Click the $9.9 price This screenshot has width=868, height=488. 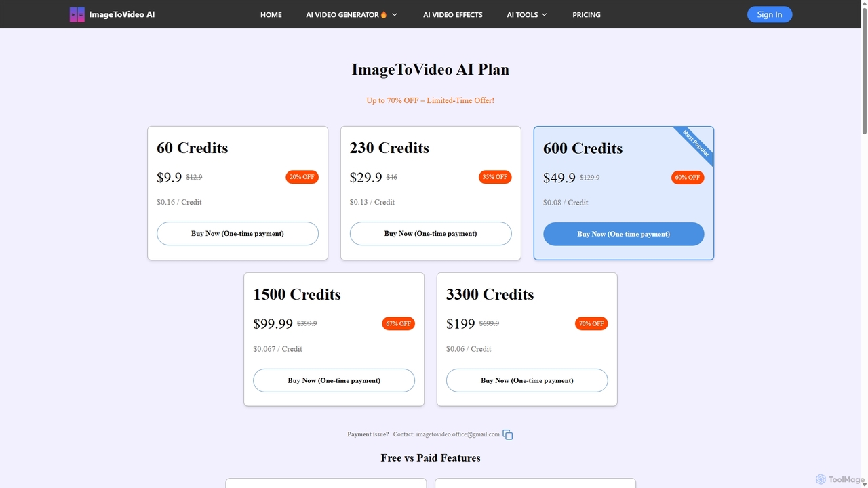[x=170, y=178]
